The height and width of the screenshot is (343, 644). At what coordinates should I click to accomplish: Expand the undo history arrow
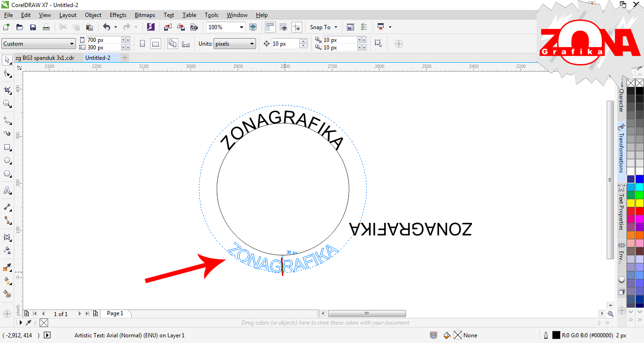click(x=116, y=27)
